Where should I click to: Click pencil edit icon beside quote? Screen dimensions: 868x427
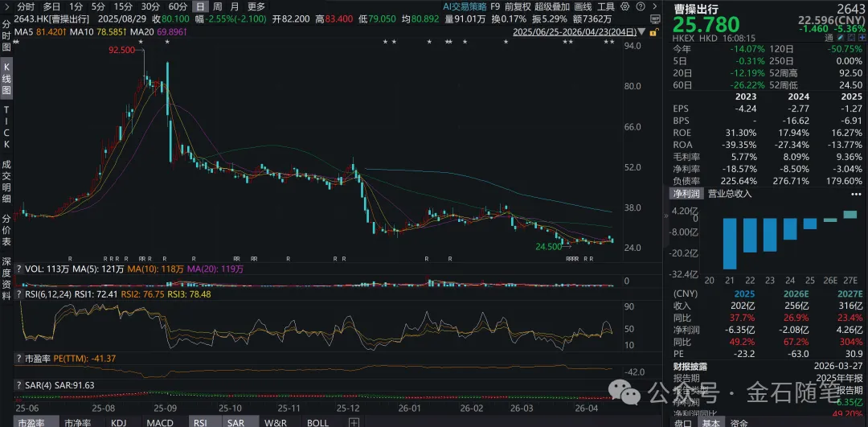pyautogui.click(x=840, y=39)
